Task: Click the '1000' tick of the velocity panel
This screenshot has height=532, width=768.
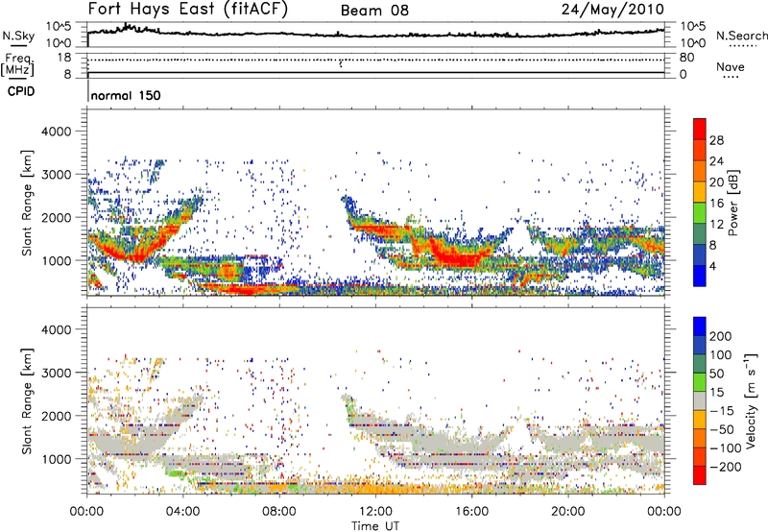Action: (56, 459)
